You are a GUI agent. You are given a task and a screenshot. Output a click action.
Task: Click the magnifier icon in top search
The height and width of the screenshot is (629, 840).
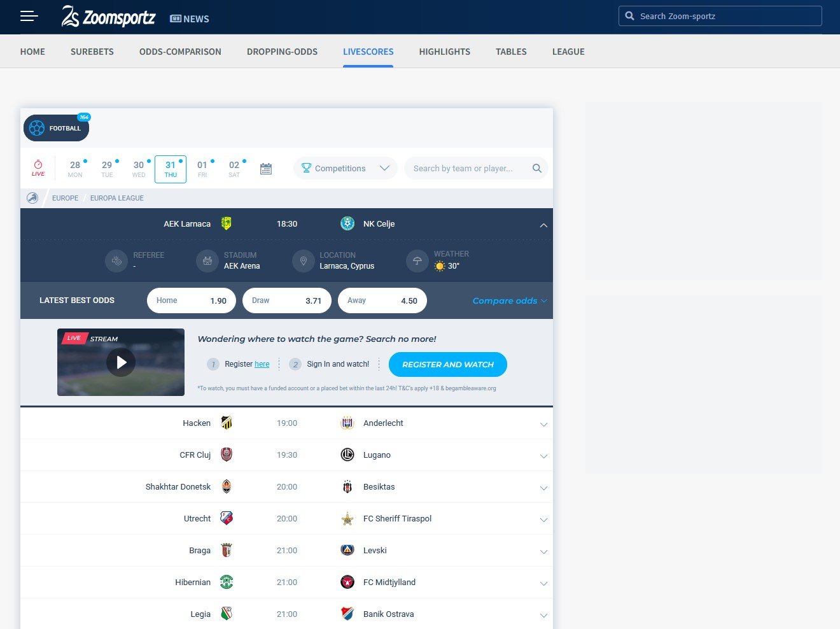[629, 16]
